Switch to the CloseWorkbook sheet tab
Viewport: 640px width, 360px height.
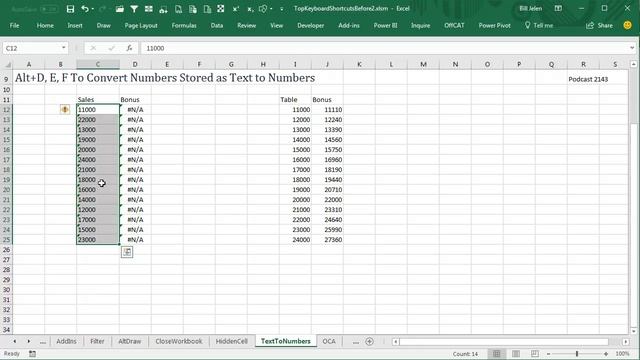click(179, 341)
